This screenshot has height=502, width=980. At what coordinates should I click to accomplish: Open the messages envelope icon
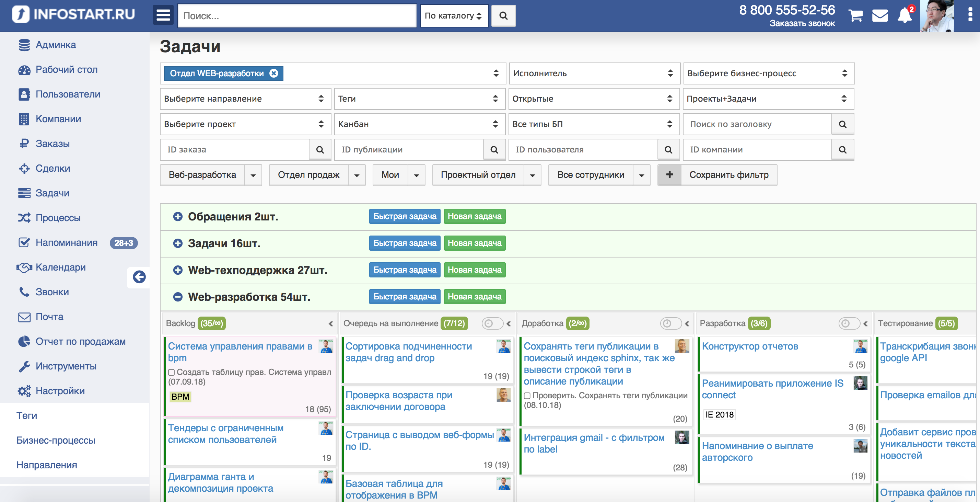tap(880, 15)
